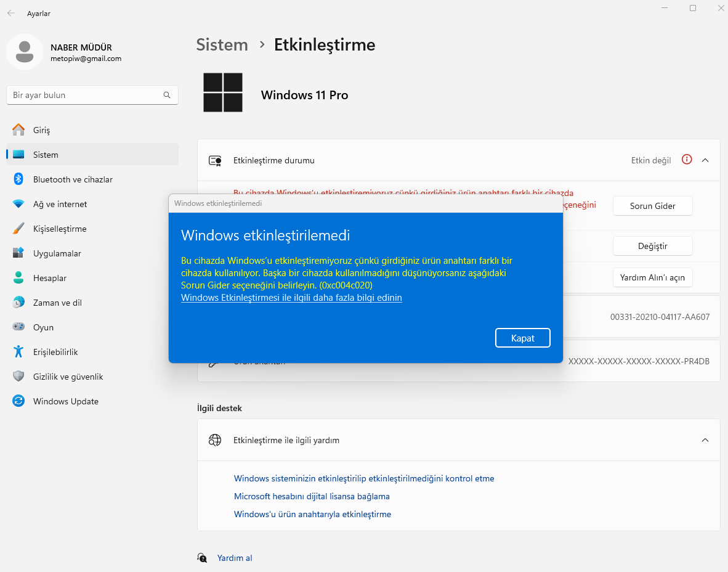Click the Uygulamalar apps icon
Viewport: 728px width, 572px height.
click(x=18, y=253)
